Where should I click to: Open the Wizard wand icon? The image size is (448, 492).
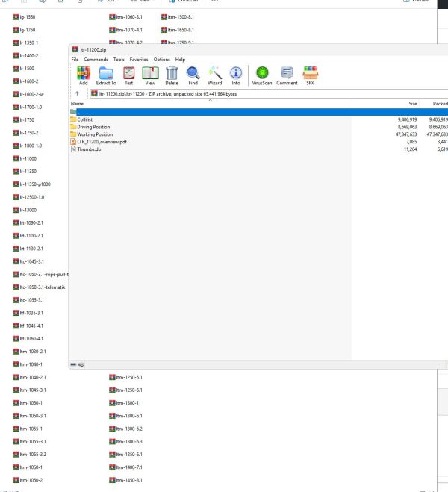coord(214,75)
